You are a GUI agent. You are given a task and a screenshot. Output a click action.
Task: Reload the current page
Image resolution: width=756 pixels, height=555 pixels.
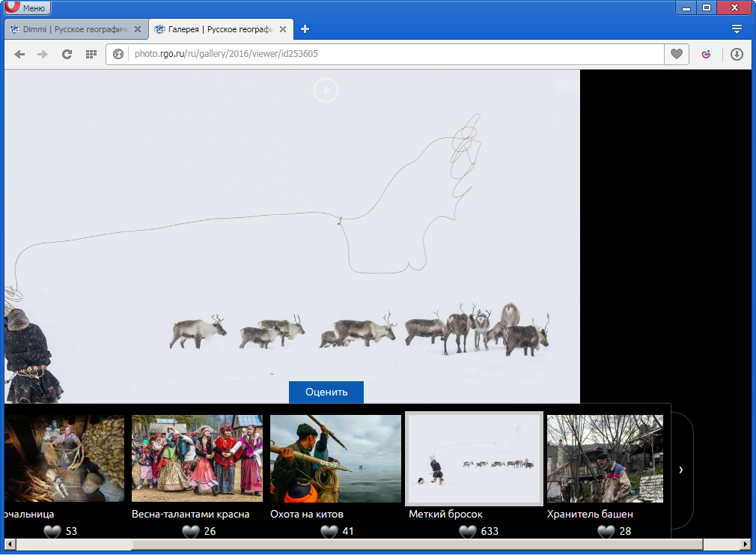pyautogui.click(x=67, y=54)
